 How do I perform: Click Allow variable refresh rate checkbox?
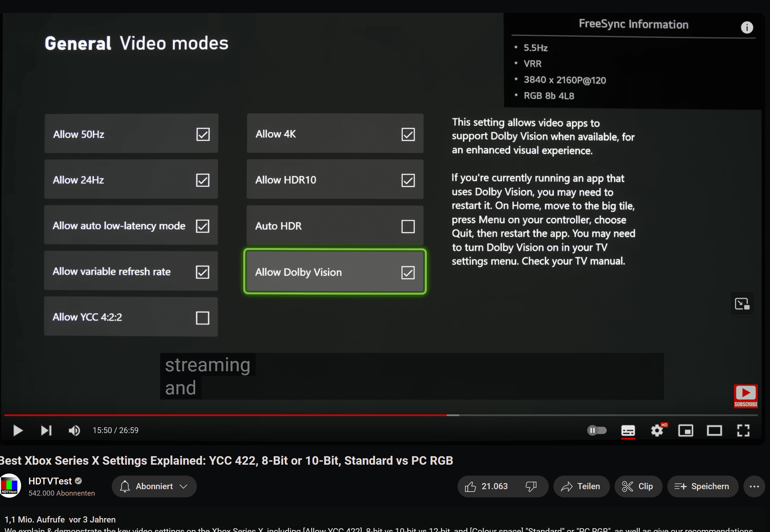[x=202, y=272]
